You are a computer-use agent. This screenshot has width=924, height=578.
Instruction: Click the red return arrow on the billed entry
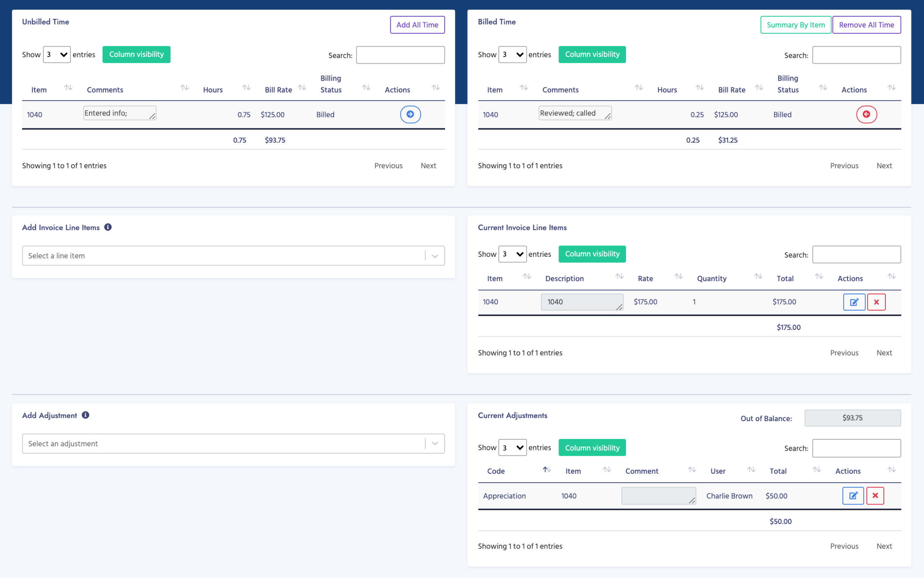pyautogui.click(x=866, y=114)
